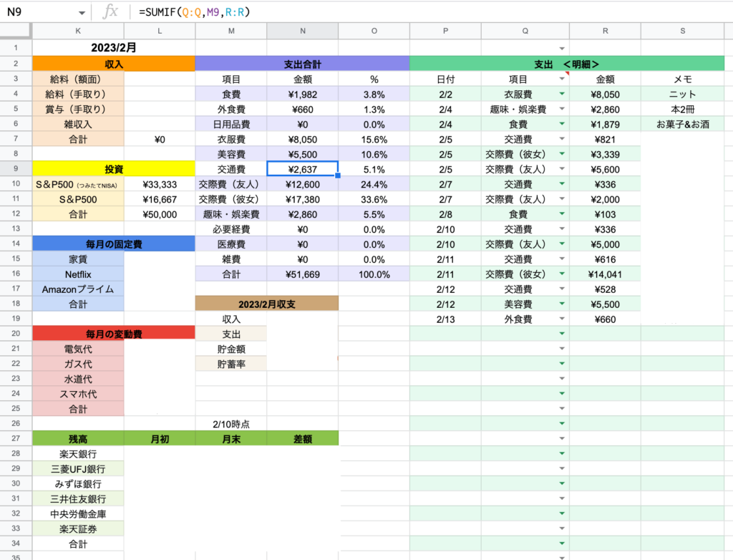Select the yellow 投資 header cell
The image size is (733, 560).
(113, 169)
